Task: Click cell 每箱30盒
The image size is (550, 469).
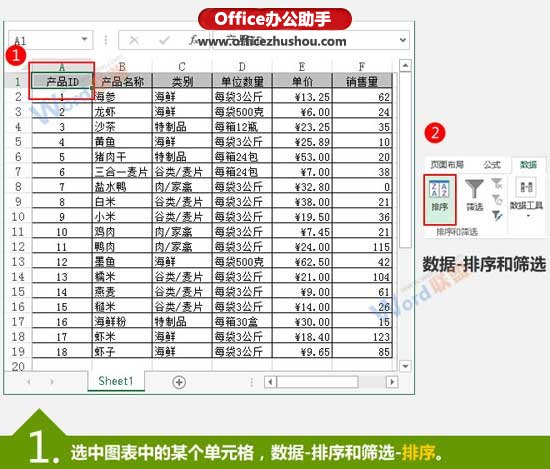Action: [x=242, y=322]
